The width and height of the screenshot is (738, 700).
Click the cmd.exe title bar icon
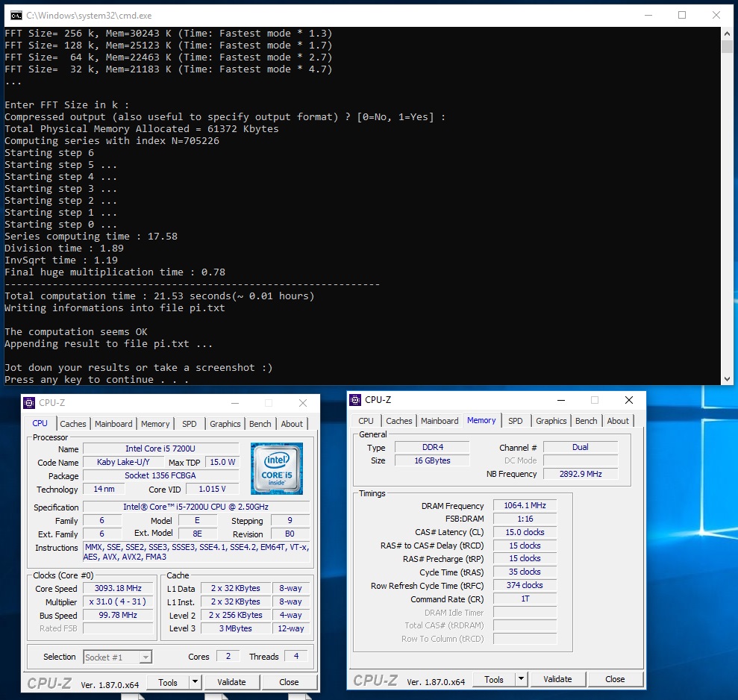coord(16,16)
